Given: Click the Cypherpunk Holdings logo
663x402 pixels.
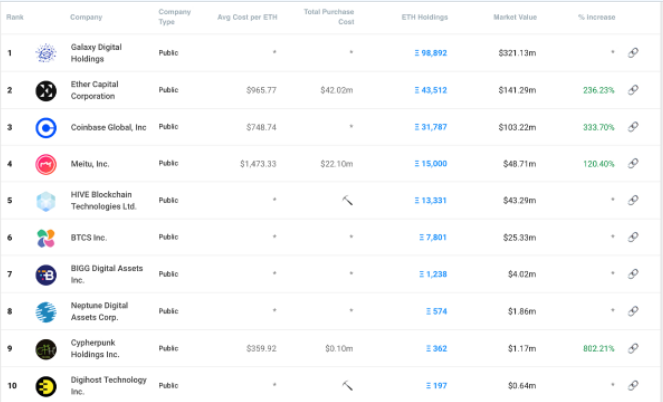Looking at the screenshot, I should point(46,349).
